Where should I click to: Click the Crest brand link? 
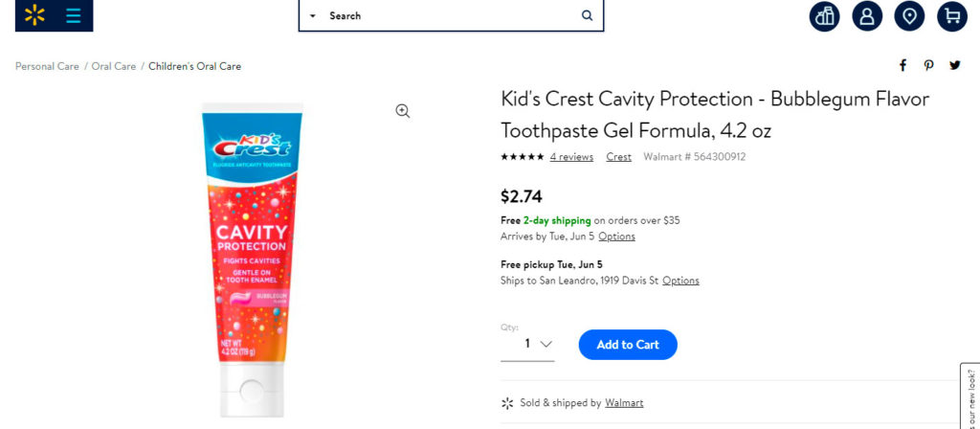pos(618,157)
